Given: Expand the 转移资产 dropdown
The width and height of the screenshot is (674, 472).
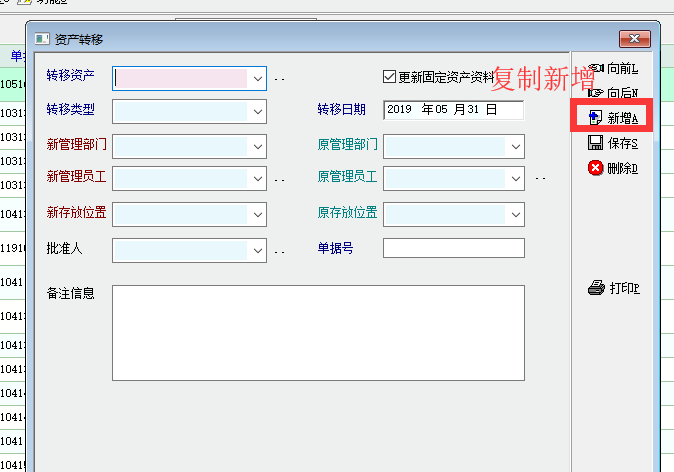Looking at the screenshot, I should (258, 78).
